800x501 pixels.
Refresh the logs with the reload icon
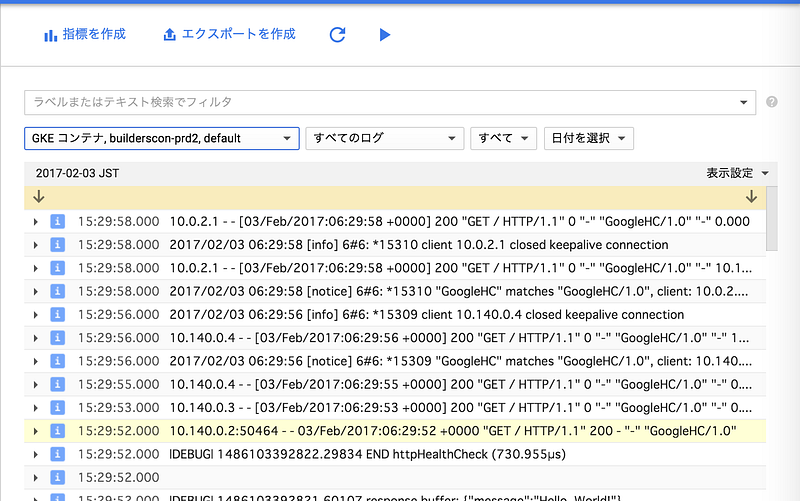point(337,35)
